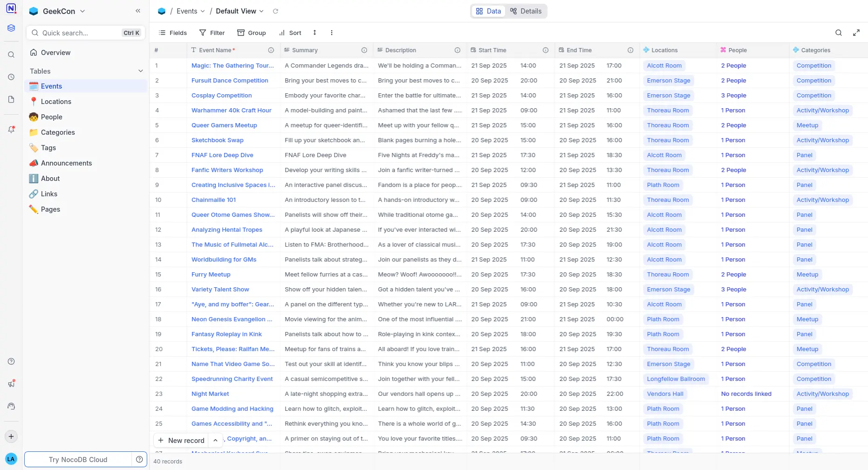Open the Default View dropdown
Viewport: 868px width, 470px height.
click(240, 11)
